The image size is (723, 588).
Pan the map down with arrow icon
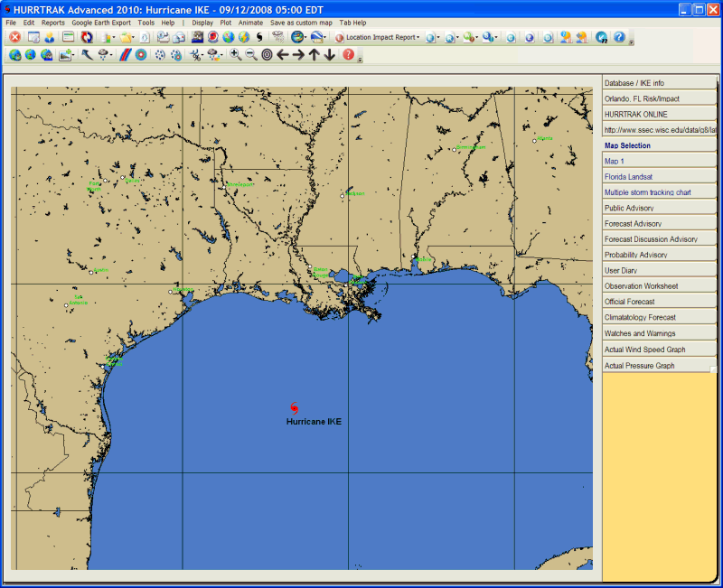point(329,55)
